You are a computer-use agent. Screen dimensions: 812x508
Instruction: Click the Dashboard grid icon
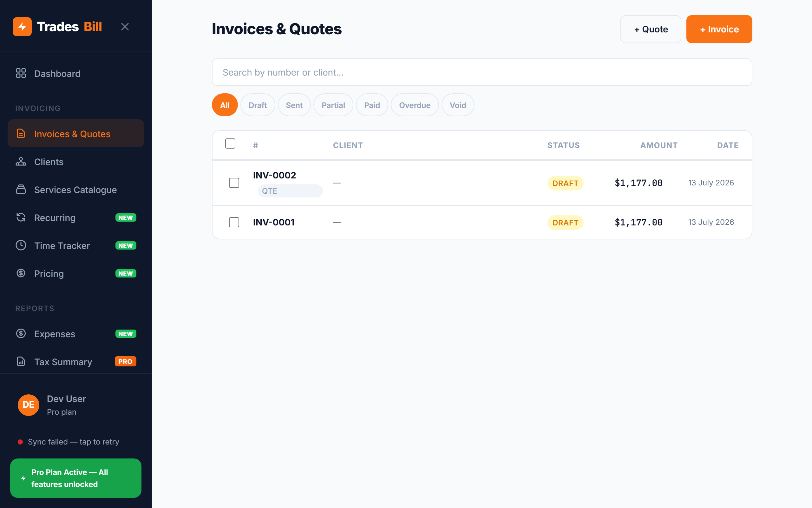click(x=21, y=73)
